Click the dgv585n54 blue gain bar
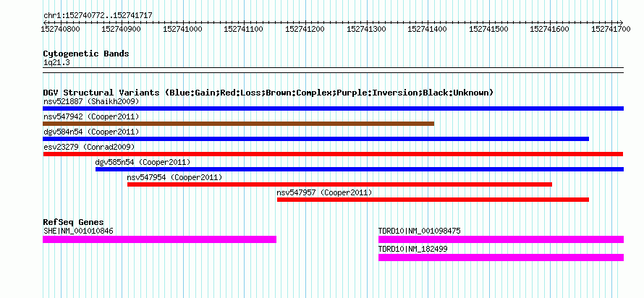Screen dimensions: 644x298 (360, 169)
